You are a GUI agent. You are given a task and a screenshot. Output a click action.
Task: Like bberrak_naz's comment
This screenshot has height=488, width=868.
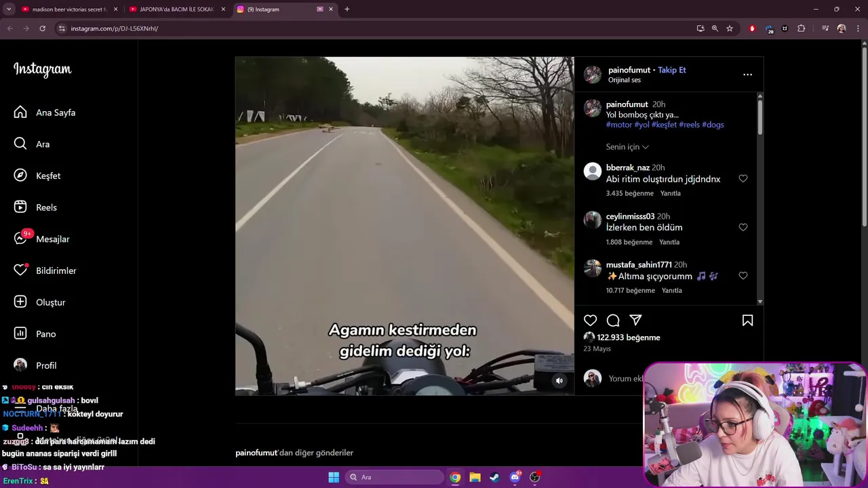click(x=743, y=179)
